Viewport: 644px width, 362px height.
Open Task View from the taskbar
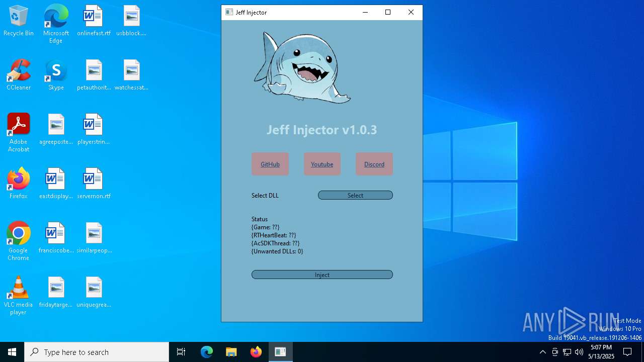click(x=181, y=352)
